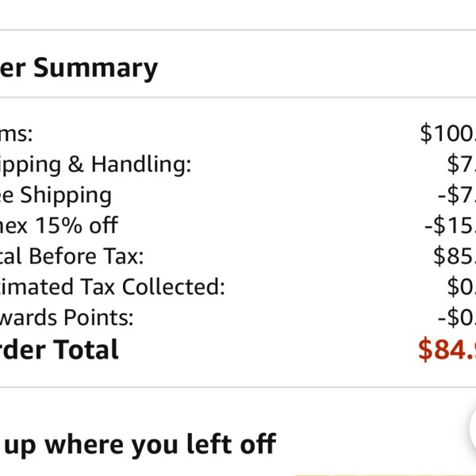Click the -$15 Amex discount amount
Image resolution: width=476 pixels, height=476 pixels.
coord(450,225)
